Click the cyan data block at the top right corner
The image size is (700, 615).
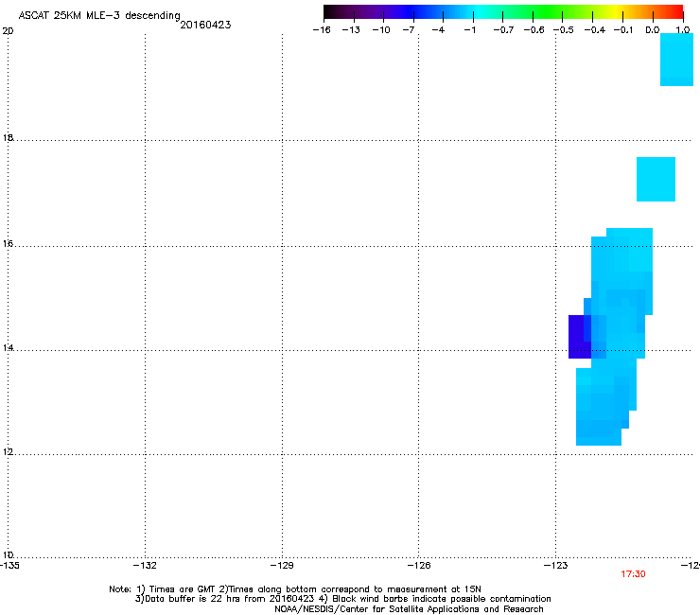[x=676, y=60]
